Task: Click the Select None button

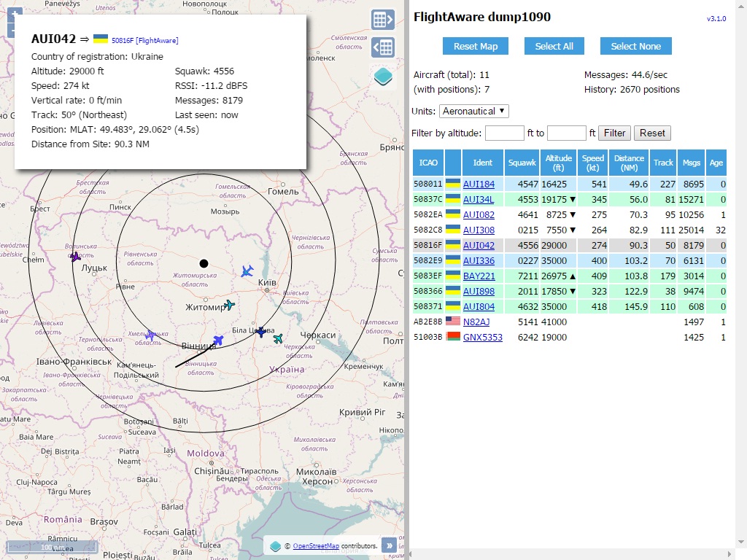Action: (x=635, y=46)
